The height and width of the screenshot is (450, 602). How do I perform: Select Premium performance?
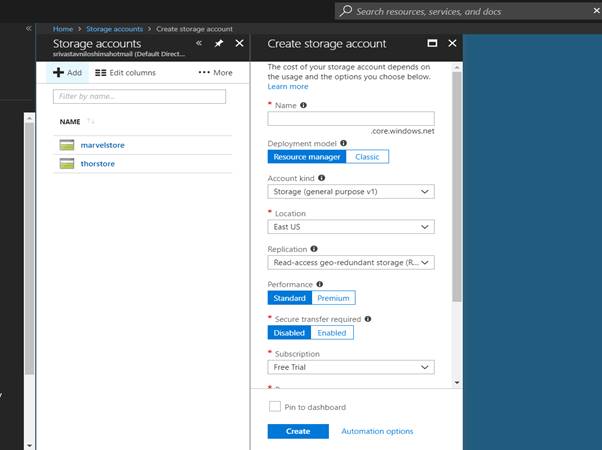tap(333, 298)
